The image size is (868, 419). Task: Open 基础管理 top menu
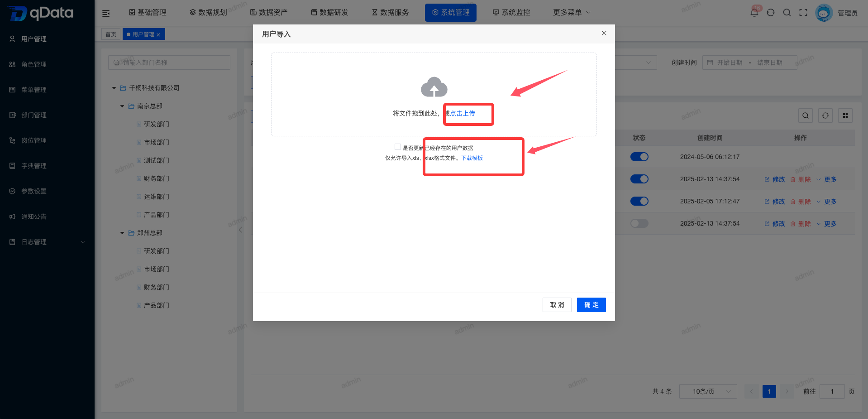[x=148, y=12]
